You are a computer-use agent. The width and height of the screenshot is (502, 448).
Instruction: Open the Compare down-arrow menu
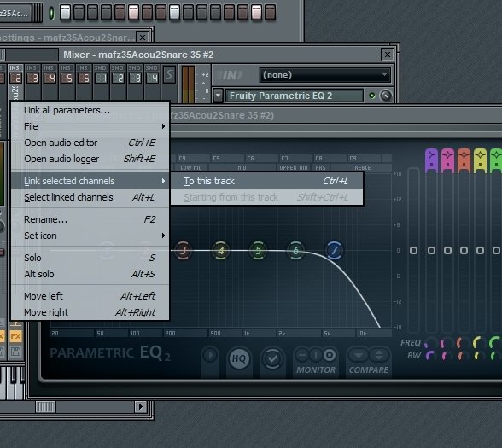click(x=359, y=355)
